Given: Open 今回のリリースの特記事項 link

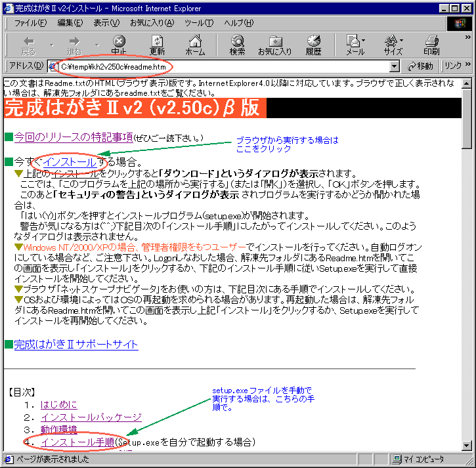Looking at the screenshot, I should [x=74, y=137].
